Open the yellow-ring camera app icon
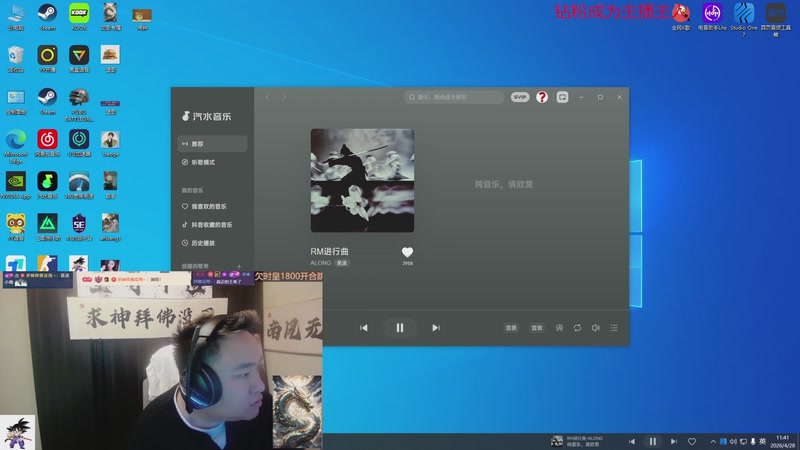 [x=47, y=59]
